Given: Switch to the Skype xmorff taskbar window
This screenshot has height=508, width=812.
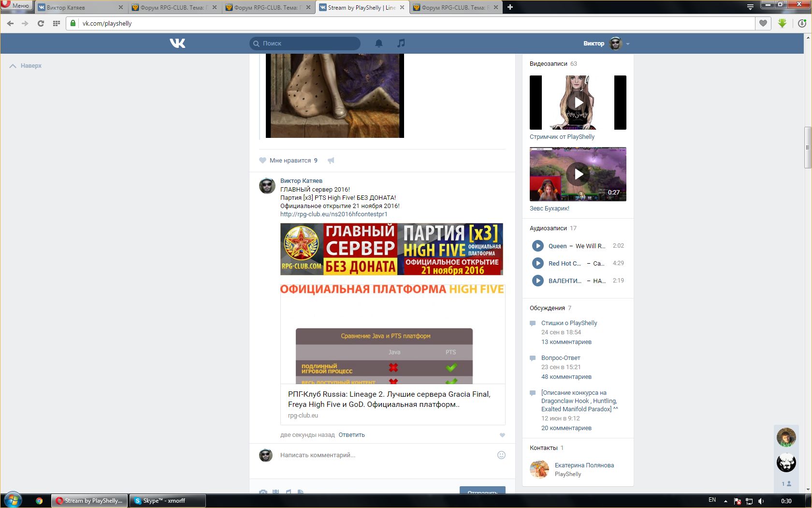Looking at the screenshot, I should [167, 501].
